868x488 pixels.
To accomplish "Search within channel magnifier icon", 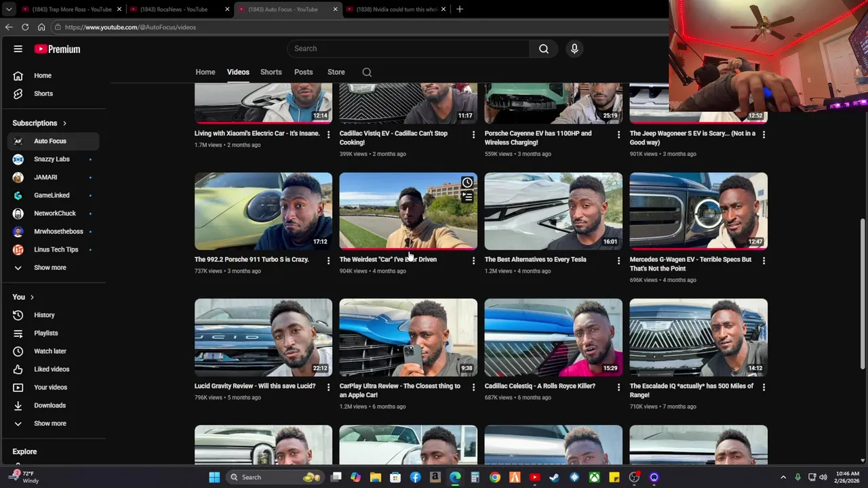I will [x=367, y=72].
